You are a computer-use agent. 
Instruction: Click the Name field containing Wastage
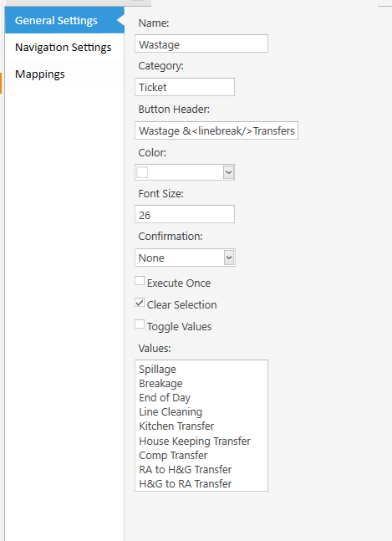pyautogui.click(x=201, y=43)
